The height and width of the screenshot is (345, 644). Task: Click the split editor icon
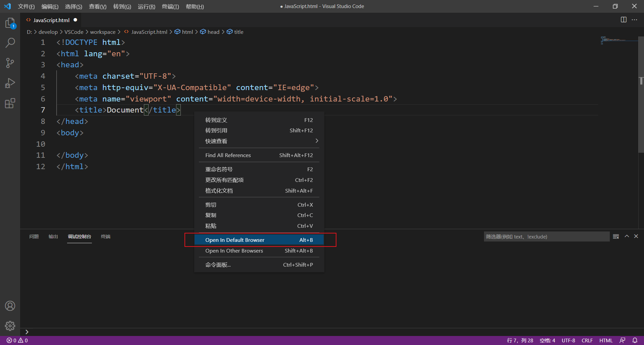coord(624,20)
